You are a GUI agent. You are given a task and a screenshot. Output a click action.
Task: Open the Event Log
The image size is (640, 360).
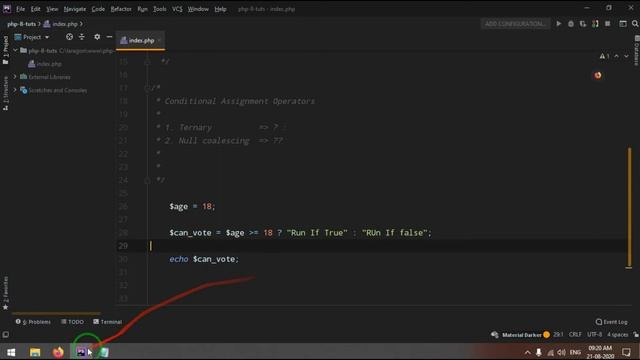611,322
